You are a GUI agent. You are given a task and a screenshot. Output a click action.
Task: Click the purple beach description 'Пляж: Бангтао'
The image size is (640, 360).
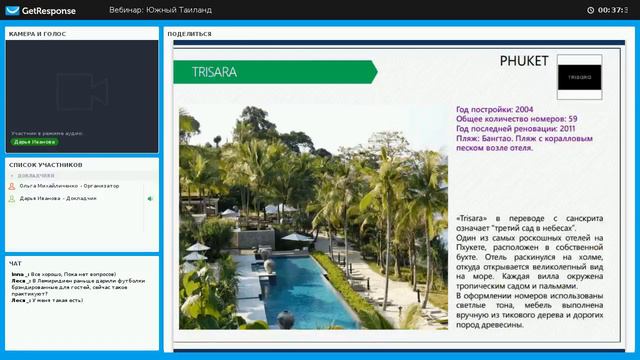[524, 143]
